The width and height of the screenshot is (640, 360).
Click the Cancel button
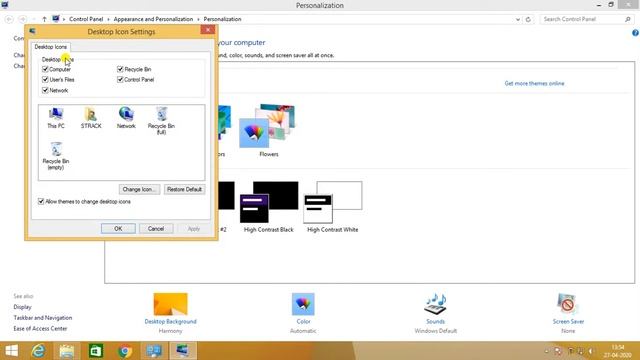(x=156, y=229)
